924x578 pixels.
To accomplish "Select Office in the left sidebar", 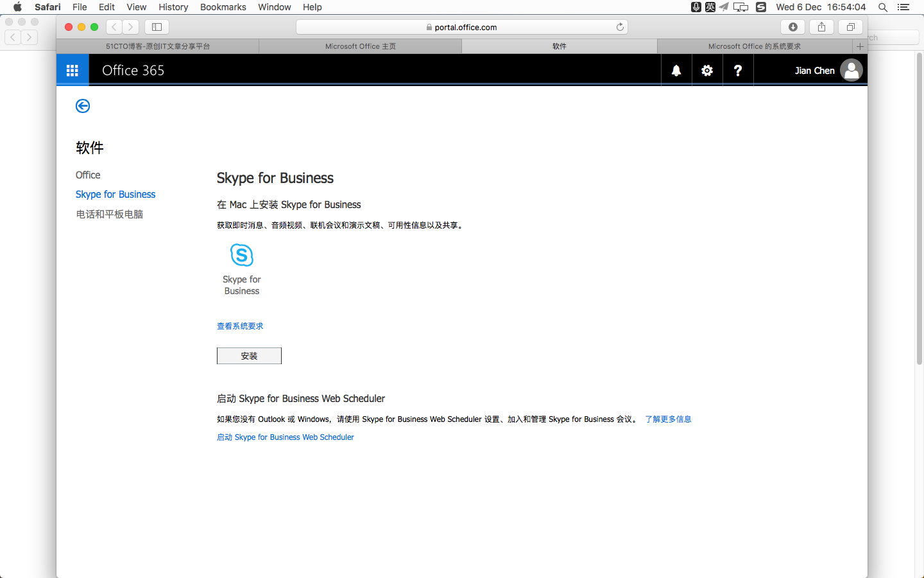I will pyautogui.click(x=88, y=175).
